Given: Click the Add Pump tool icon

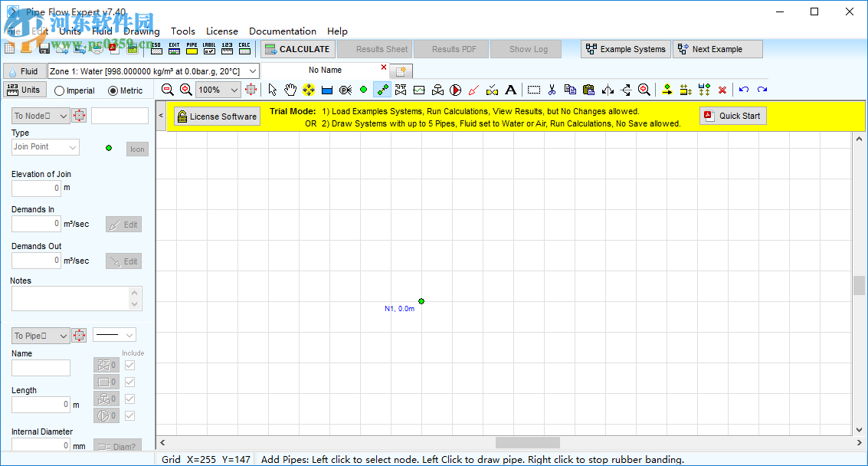Looking at the screenshot, I should click(x=455, y=90).
